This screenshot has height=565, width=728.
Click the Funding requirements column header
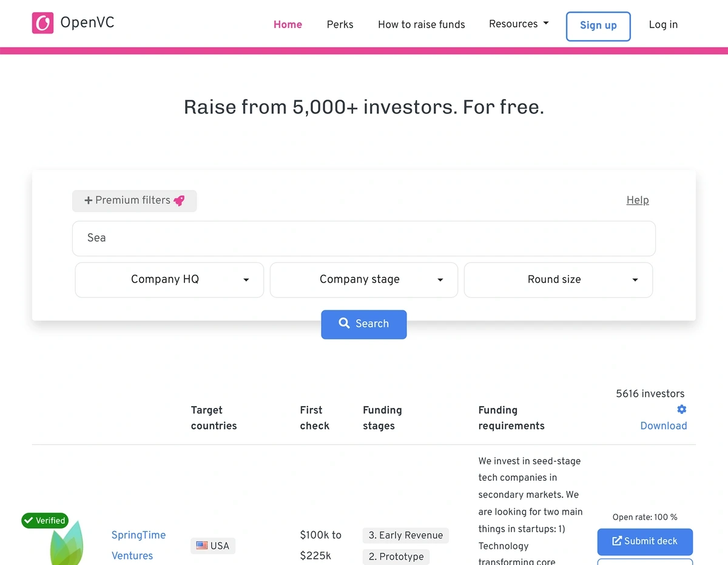(x=511, y=418)
